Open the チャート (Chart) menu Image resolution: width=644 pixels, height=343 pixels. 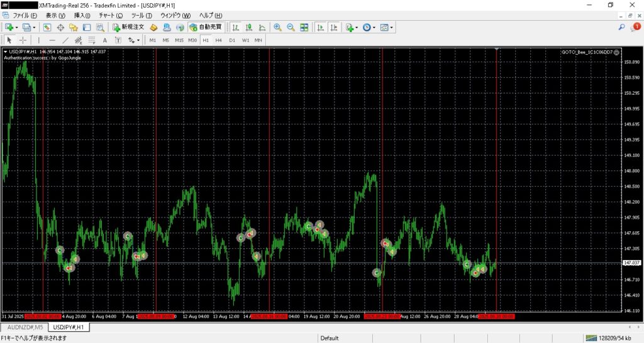tap(110, 15)
